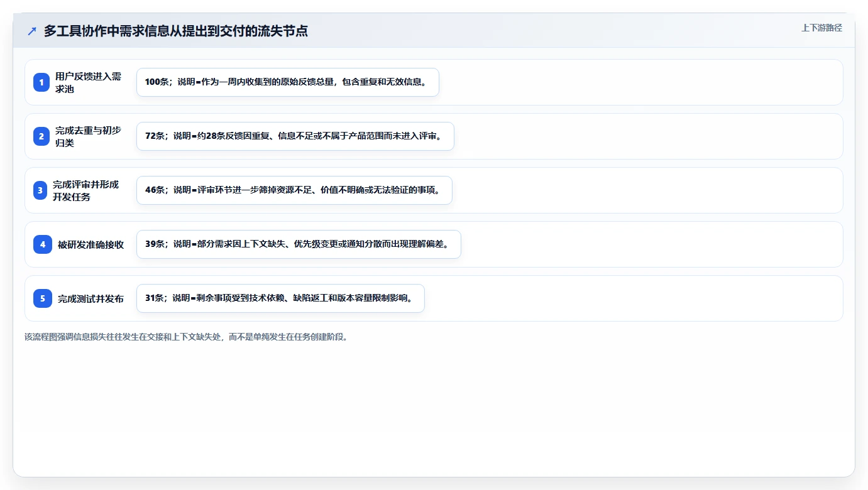Image resolution: width=868 pixels, height=490 pixels.
Task: Click the step number 3 badge
Action: (x=40, y=190)
